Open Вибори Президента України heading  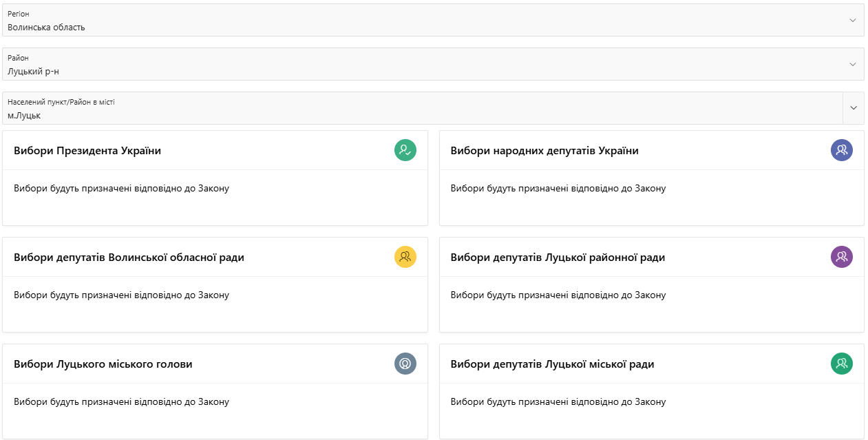87,151
